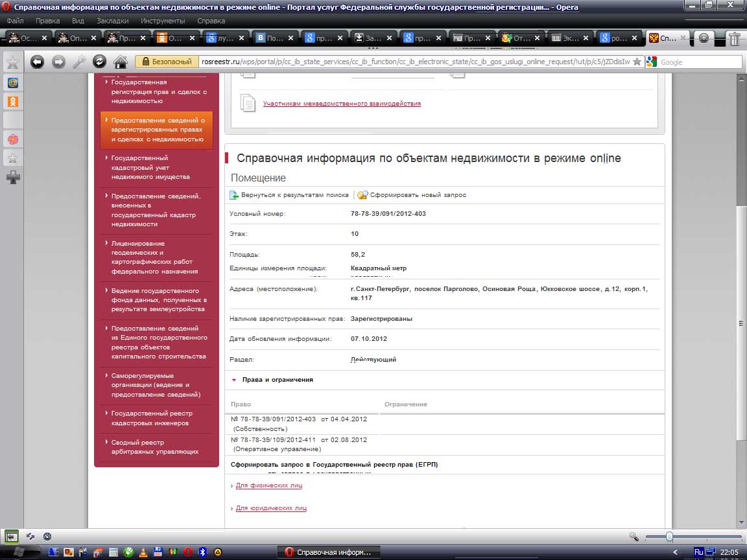Click the browser Back arrow button
The image size is (747, 560).
[x=37, y=62]
